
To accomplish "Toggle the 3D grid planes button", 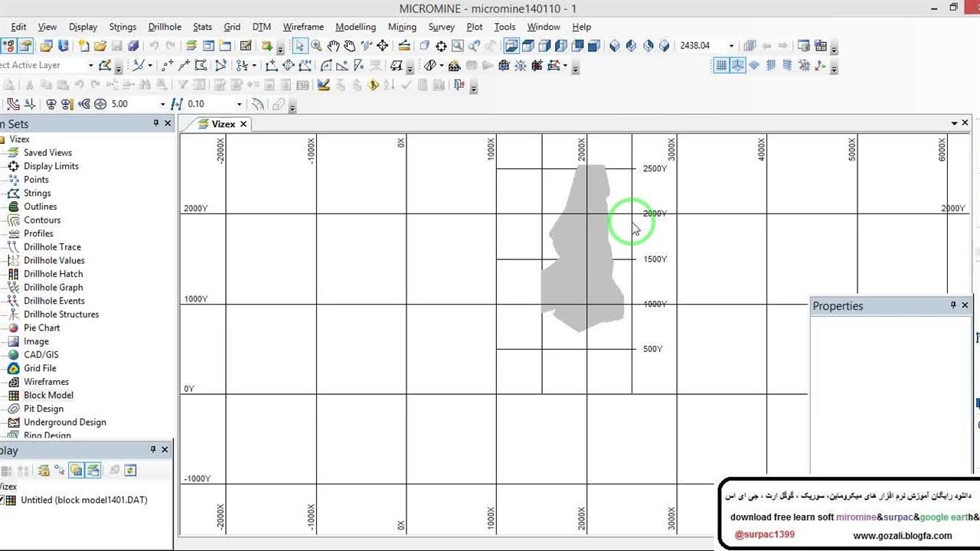I will [737, 66].
